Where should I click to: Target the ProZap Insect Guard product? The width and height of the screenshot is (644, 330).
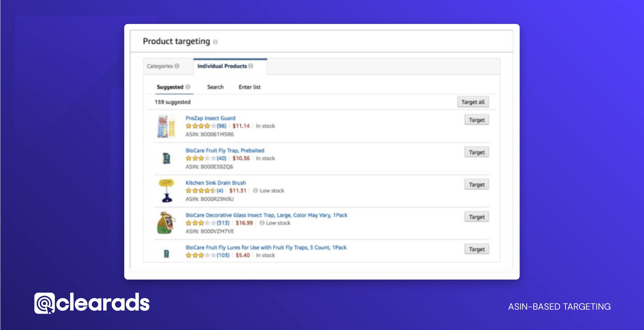(x=477, y=120)
